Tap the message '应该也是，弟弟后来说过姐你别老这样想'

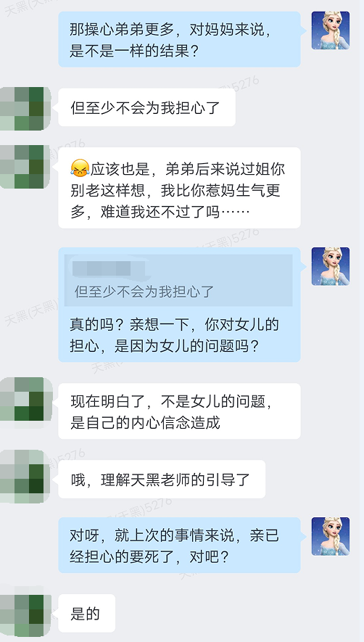pos(179,188)
